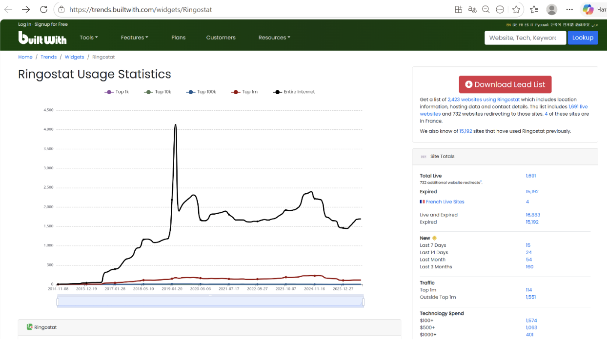
Task: Switch language to FR
Action: click(x=521, y=24)
